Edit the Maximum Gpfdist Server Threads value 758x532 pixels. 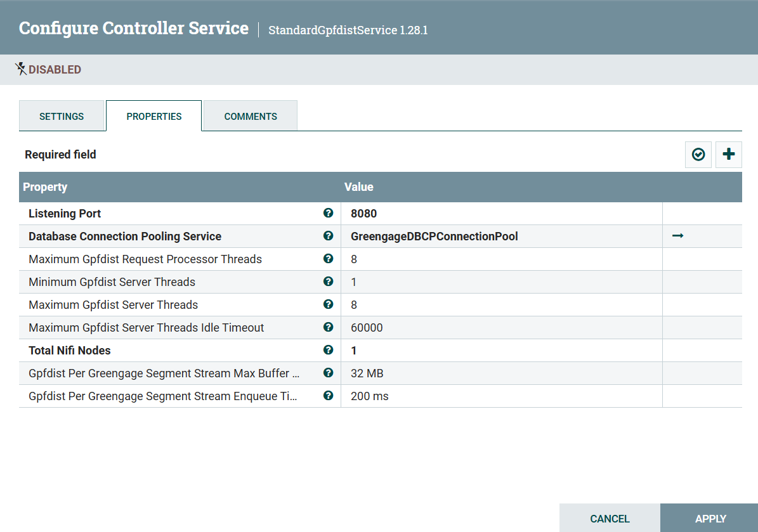pos(501,305)
